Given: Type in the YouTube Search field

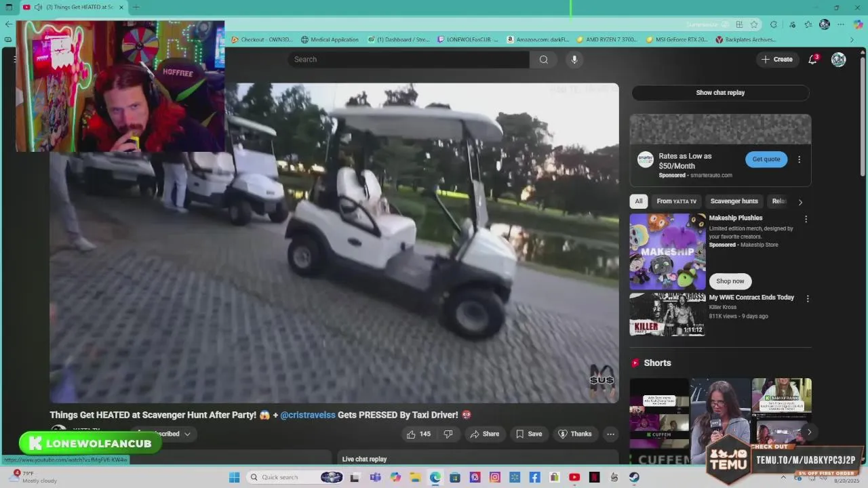Looking at the screenshot, I should [x=408, y=60].
